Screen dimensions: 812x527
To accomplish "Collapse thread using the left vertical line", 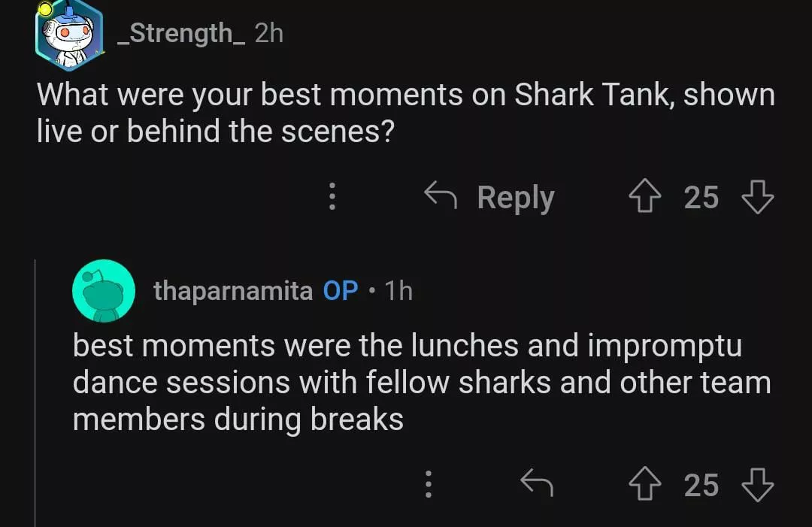I will coord(35,391).
